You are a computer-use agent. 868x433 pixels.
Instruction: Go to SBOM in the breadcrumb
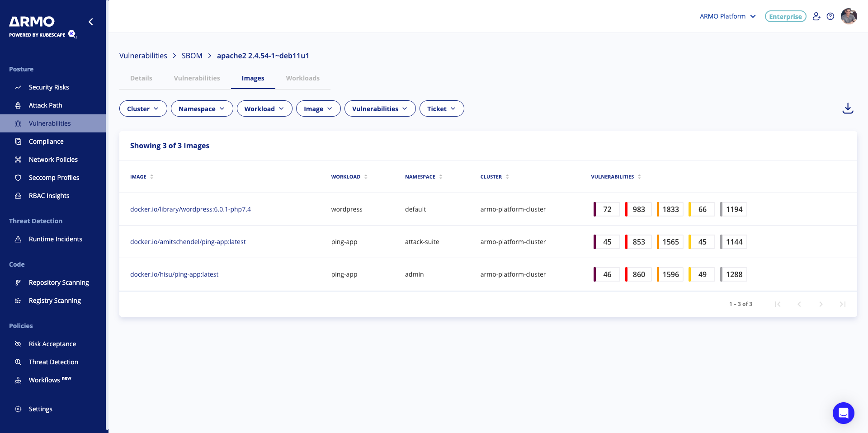[x=192, y=56]
